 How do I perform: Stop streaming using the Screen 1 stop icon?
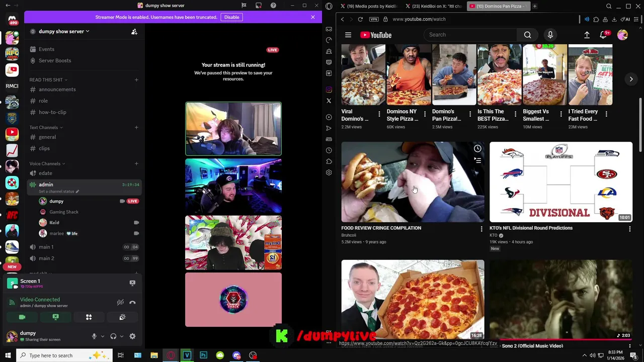[x=132, y=283]
